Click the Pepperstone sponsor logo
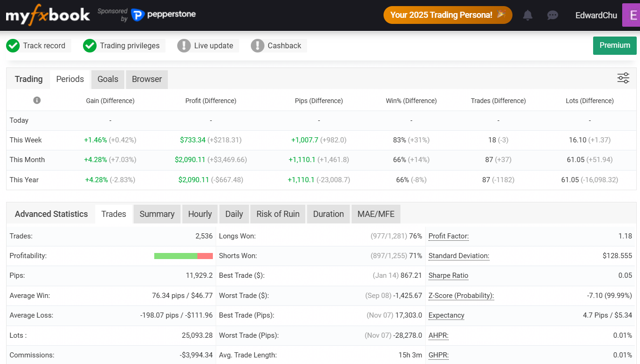The height and width of the screenshot is (364, 640). pos(163,15)
